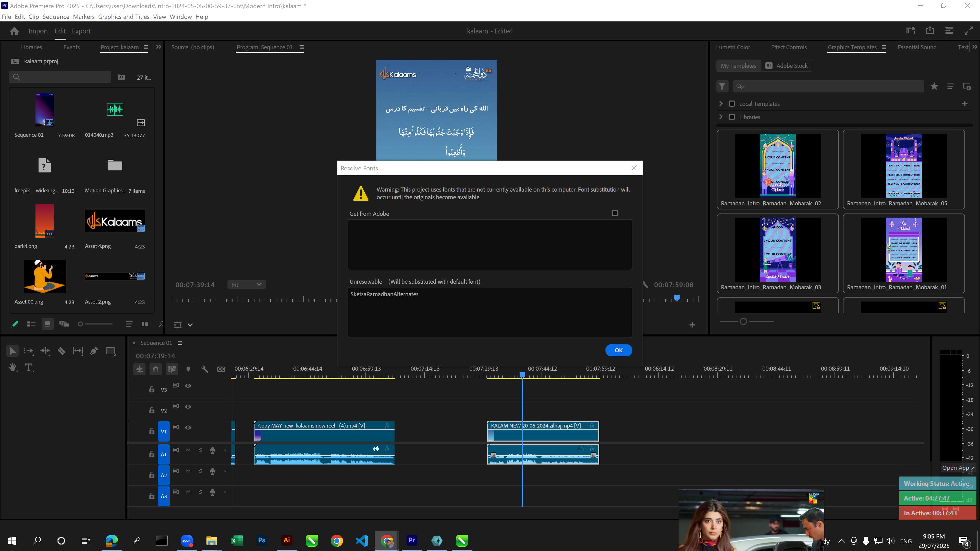
Task: Hide the V2 track output
Action: coord(188,407)
